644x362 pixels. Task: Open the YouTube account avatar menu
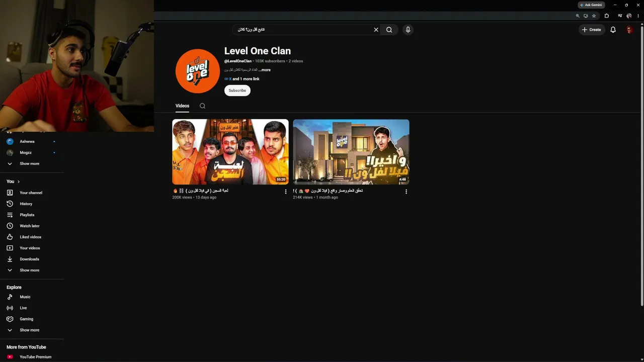tap(629, 30)
